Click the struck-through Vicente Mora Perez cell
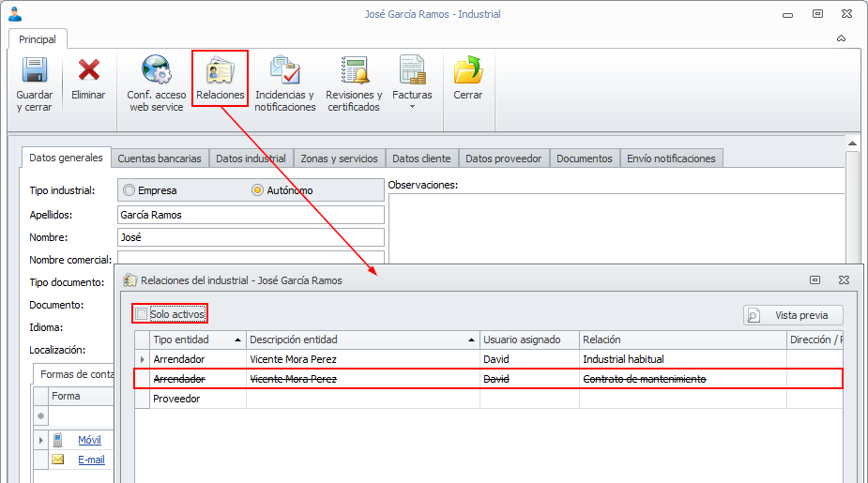868x483 pixels. click(362, 379)
